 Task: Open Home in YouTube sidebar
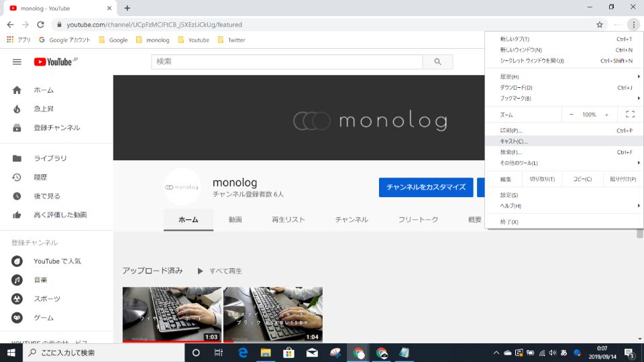coord(56,90)
